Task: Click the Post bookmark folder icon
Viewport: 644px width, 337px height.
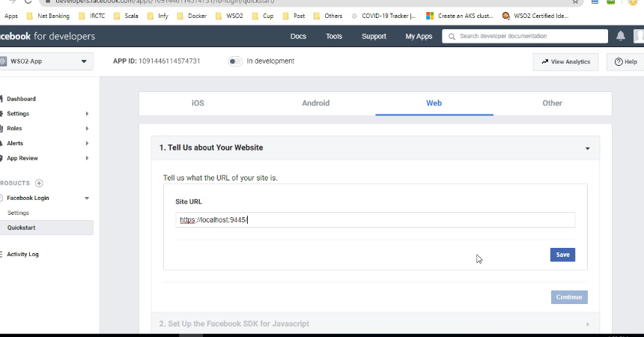Action: click(x=286, y=16)
